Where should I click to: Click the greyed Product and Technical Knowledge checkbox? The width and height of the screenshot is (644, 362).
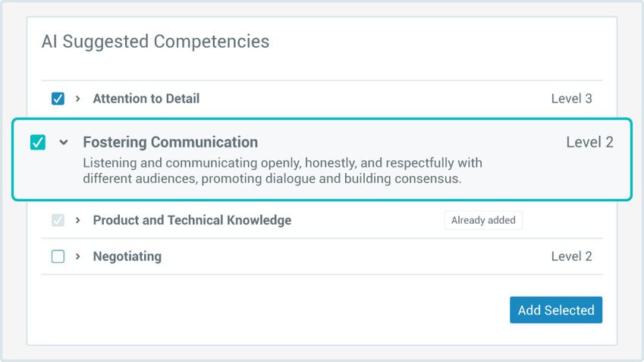[58, 221]
